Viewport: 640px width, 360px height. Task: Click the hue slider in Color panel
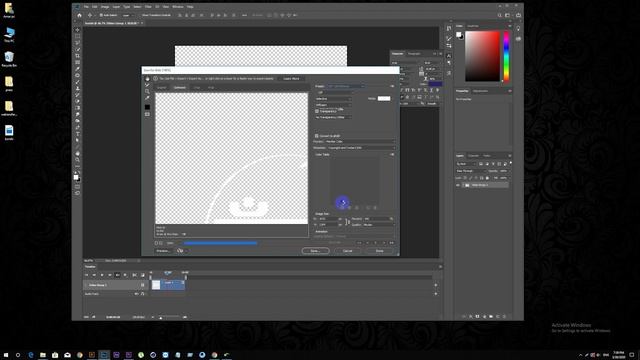[506, 56]
